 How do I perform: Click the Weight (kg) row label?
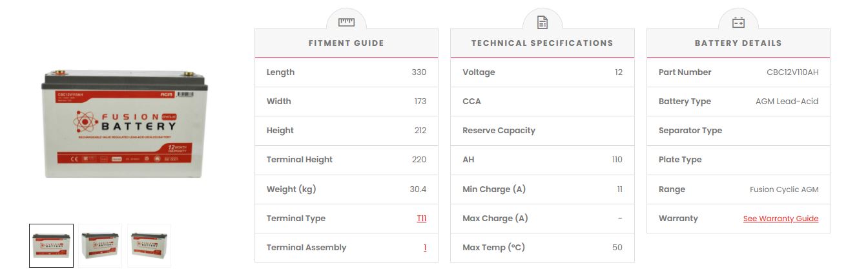291,189
